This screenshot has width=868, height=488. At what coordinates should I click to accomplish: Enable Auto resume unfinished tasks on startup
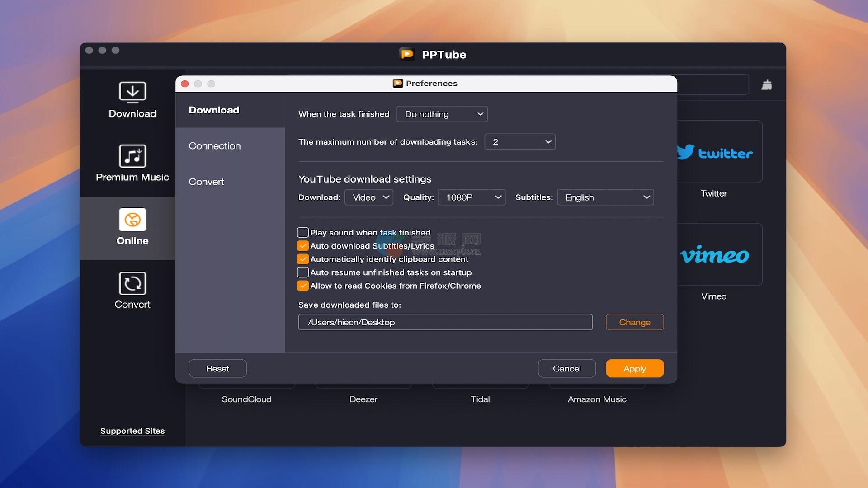coord(303,272)
